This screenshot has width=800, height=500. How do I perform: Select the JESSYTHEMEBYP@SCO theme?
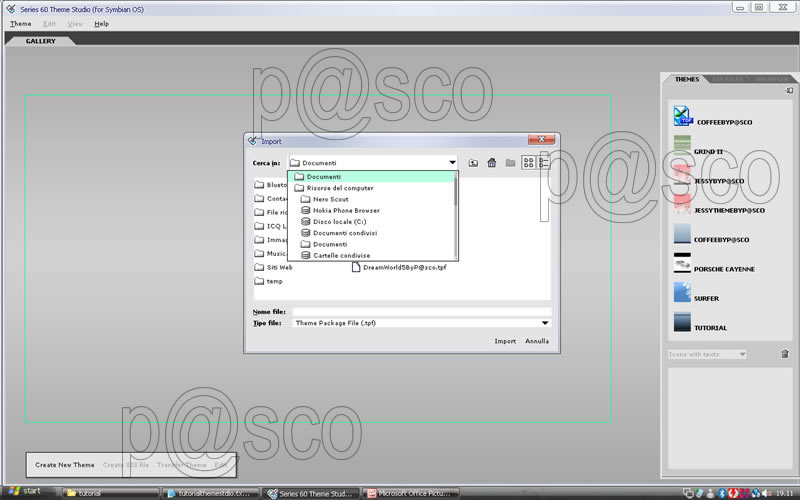click(719, 205)
